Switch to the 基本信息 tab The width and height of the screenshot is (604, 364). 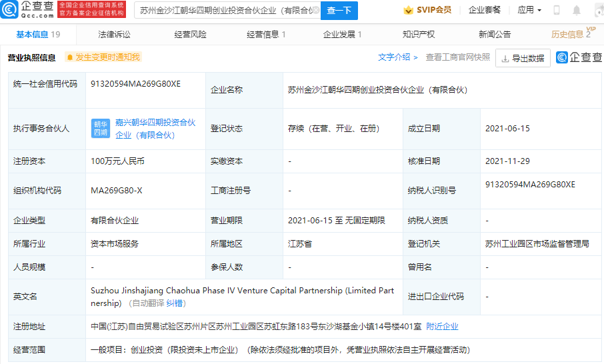click(x=38, y=34)
